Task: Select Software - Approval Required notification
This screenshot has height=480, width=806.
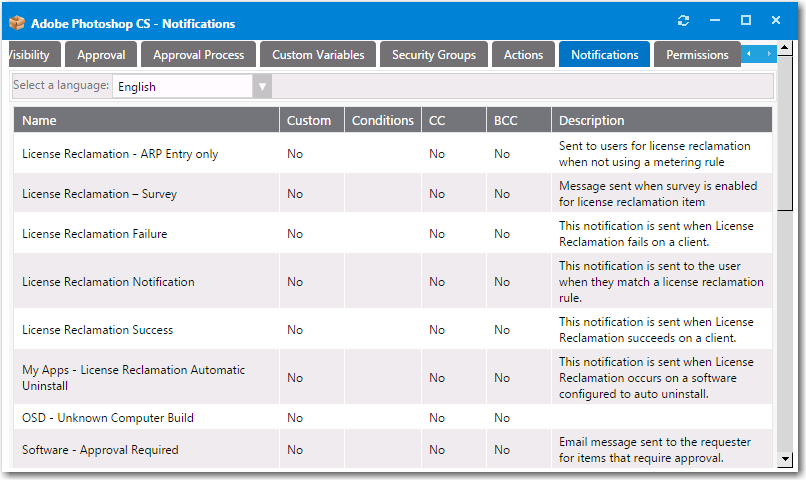Action: [100, 450]
